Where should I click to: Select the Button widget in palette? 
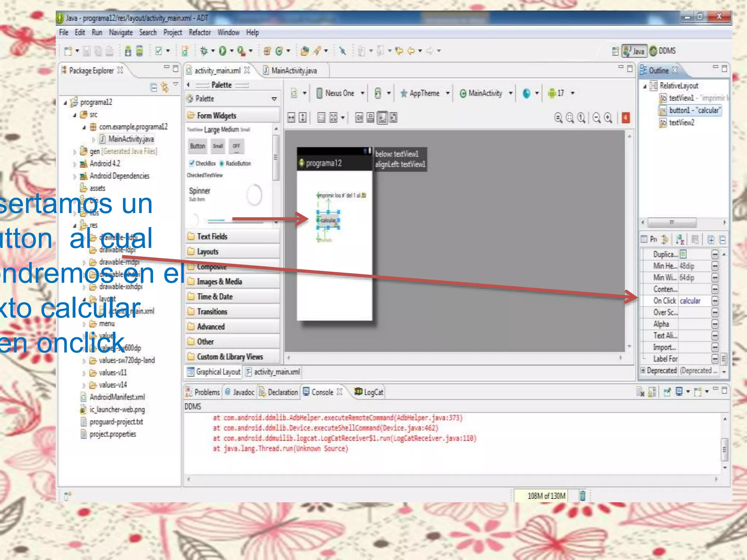pyautogui.click(x=197, y=146)
